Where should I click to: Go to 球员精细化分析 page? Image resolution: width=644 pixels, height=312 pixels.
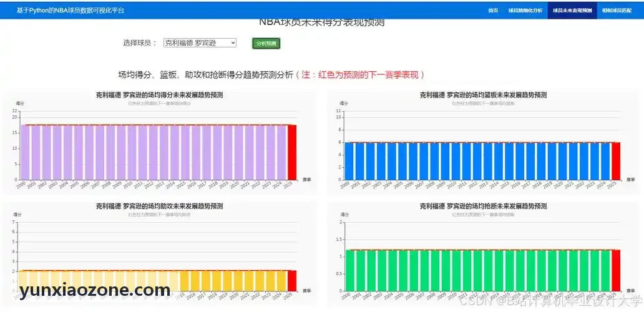(525, 11)
